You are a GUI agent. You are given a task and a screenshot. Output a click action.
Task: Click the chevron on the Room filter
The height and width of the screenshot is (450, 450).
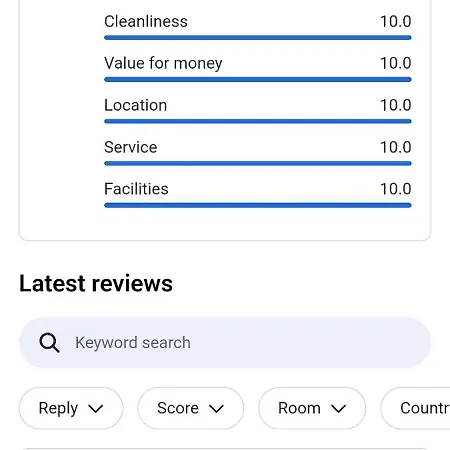pyautogui.click(x=338, y=409)
